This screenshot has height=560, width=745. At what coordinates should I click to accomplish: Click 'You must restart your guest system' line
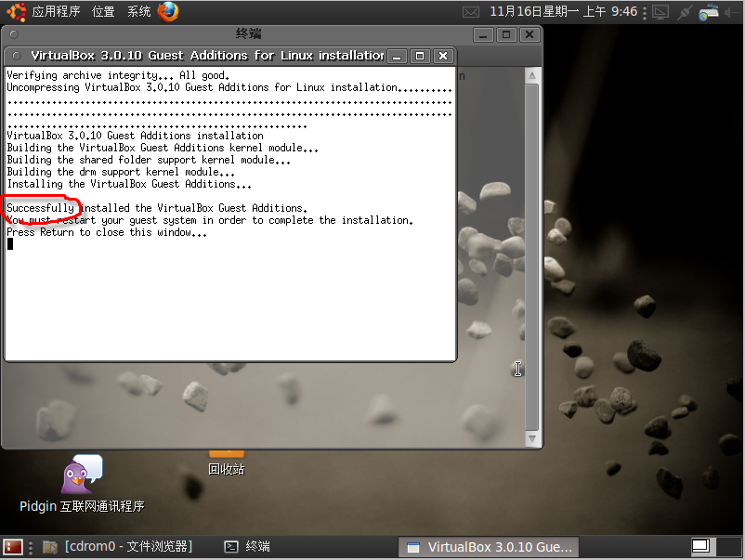(210, 220)
